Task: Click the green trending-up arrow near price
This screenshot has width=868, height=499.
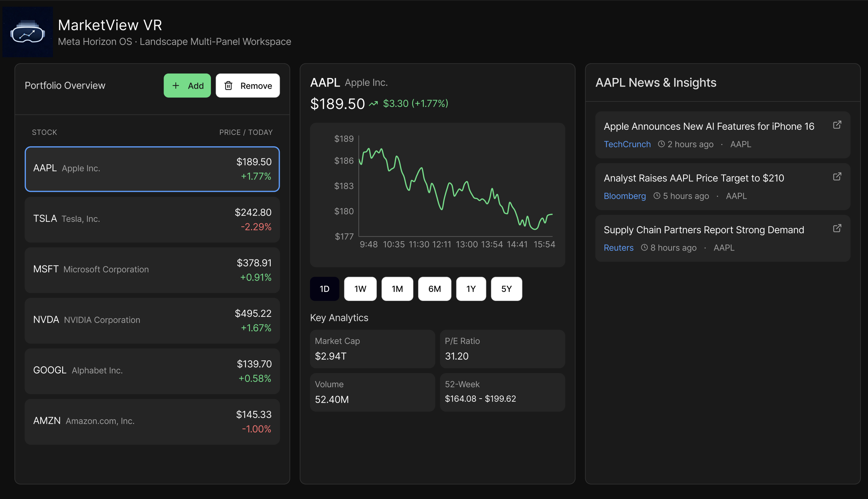Action: point(373,104)
